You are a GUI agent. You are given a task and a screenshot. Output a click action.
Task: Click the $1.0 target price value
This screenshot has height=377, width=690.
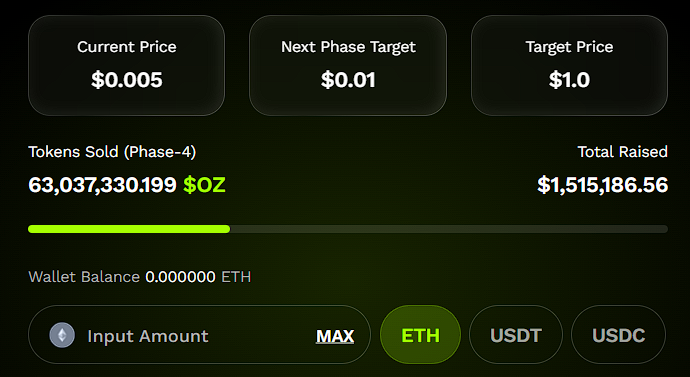569,80
